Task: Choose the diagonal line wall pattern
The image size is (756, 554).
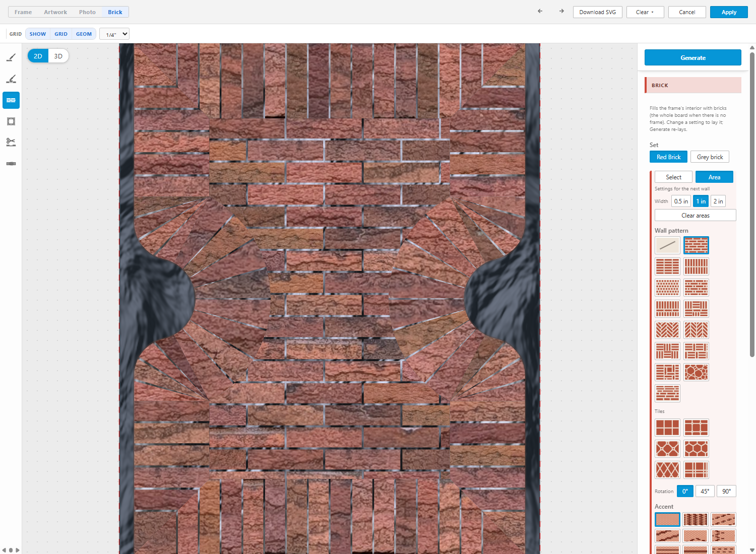Action: (x=667, y=245)
